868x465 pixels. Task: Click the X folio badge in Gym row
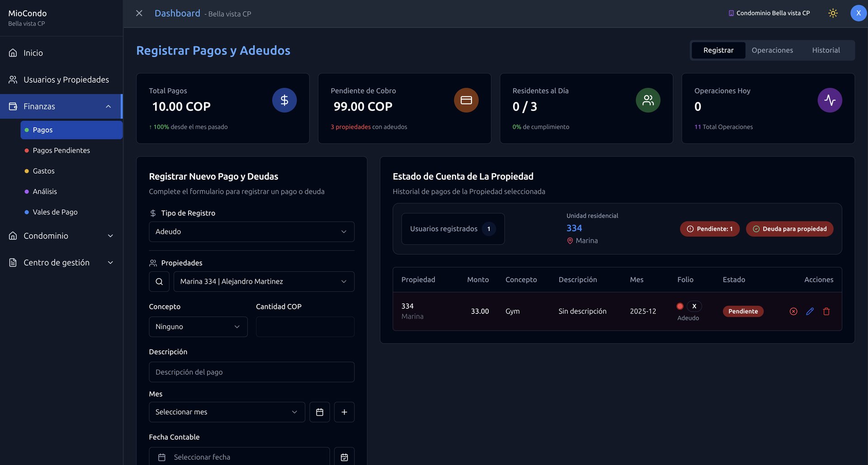694,306
